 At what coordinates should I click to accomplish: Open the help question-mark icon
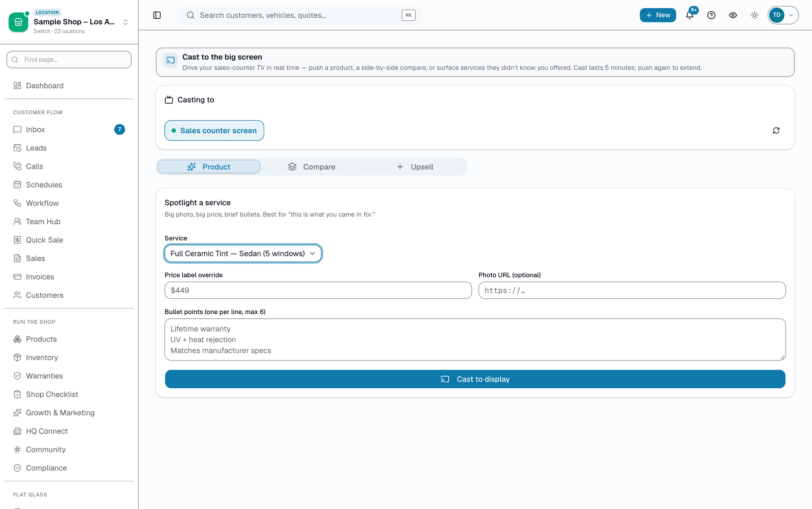(711, 15)
